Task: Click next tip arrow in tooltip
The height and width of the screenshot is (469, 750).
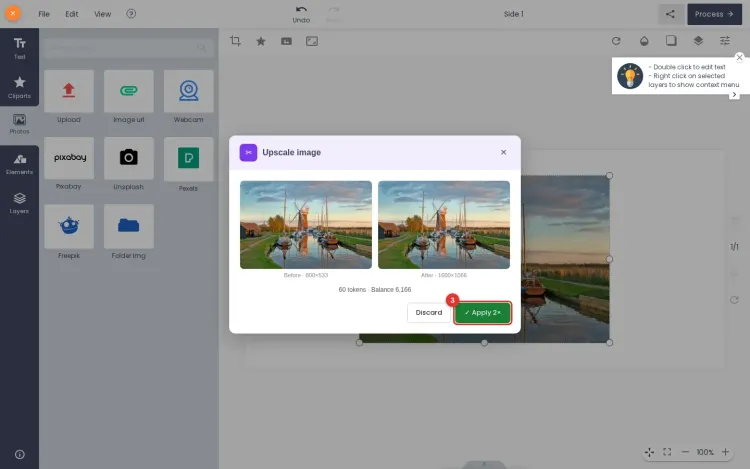Action: pos(734,95)
